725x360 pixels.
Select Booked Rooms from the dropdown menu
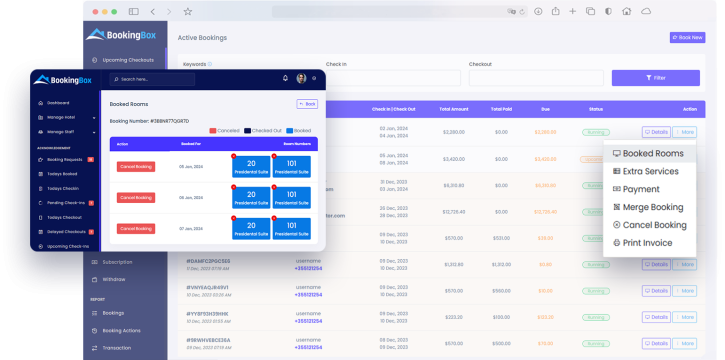click(x=649, y=153)
